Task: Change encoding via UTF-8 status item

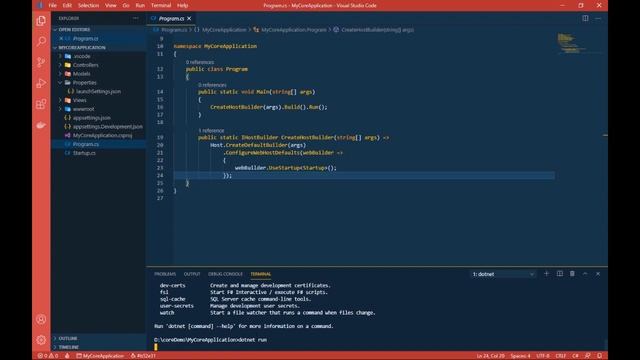Action: [543, 356]
